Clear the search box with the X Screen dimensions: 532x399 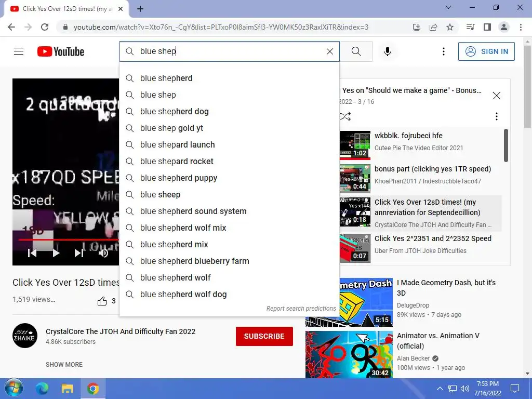tap(330, 51)
